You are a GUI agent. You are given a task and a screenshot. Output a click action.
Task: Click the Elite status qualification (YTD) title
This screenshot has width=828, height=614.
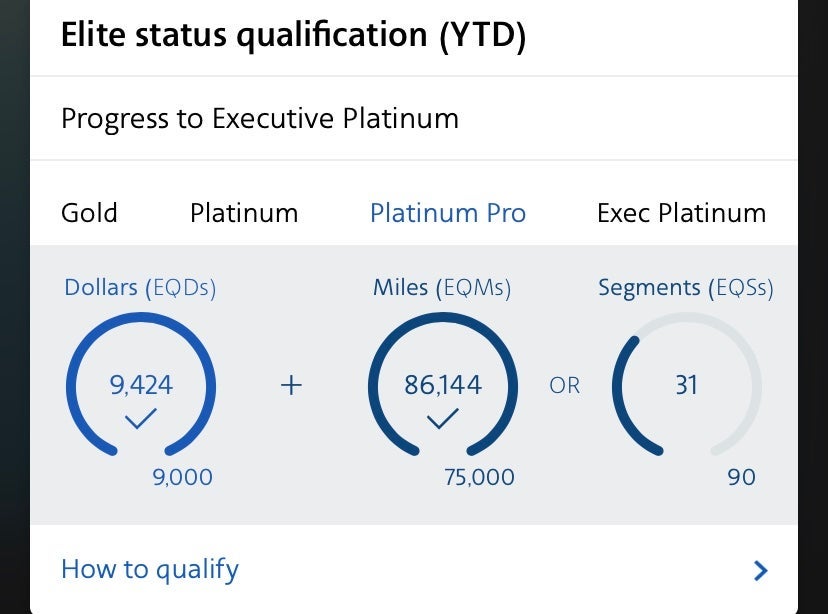pyautogui.click(x=294, y=35)
